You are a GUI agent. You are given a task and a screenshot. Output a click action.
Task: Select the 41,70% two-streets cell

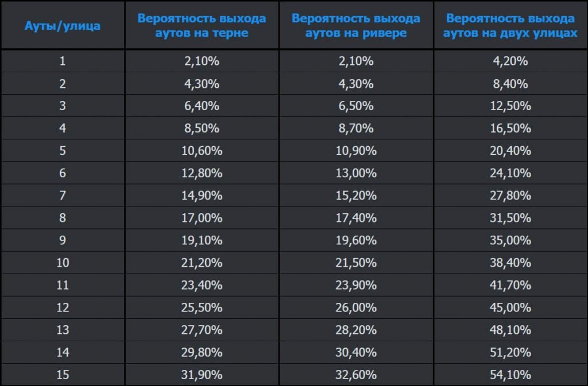510,285
